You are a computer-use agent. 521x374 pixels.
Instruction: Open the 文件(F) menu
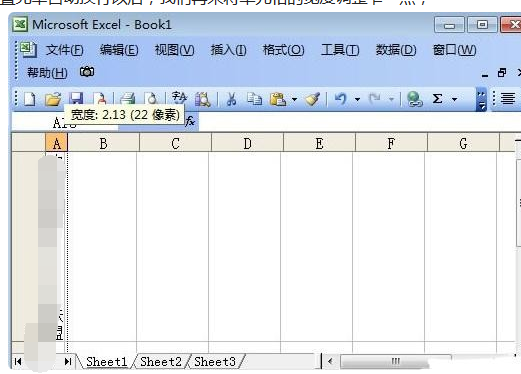(x=65, y=50)
